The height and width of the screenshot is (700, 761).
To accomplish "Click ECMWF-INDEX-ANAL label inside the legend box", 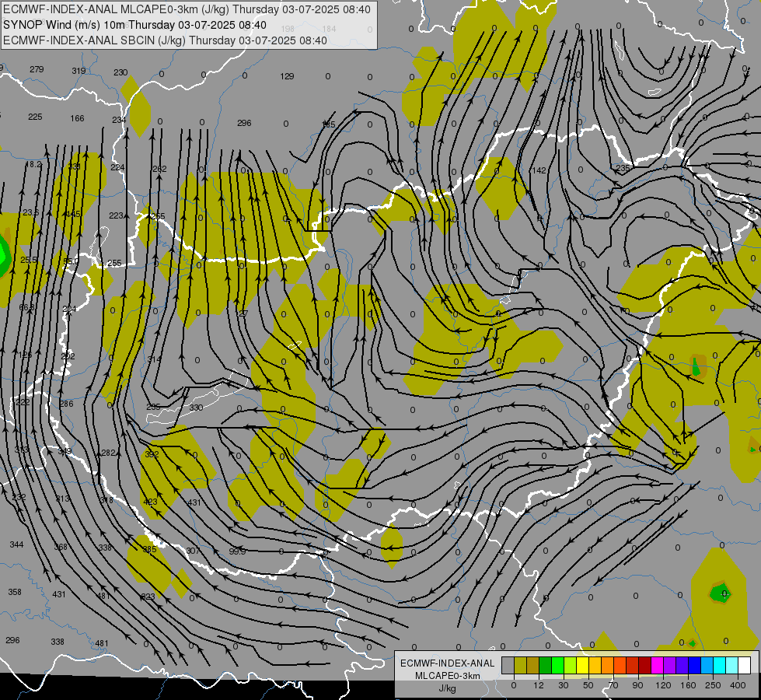I will 448,663.
